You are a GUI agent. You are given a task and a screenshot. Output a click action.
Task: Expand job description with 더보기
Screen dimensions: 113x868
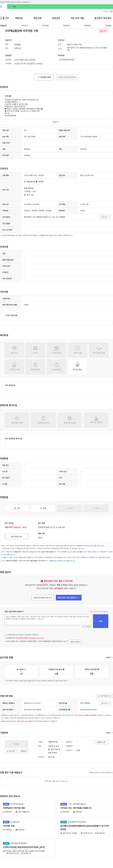pos(56,122)
